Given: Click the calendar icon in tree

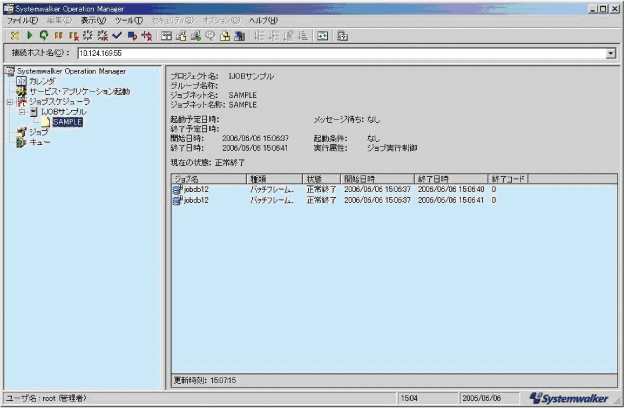Looking at the screenshot, I should point(21,81).
